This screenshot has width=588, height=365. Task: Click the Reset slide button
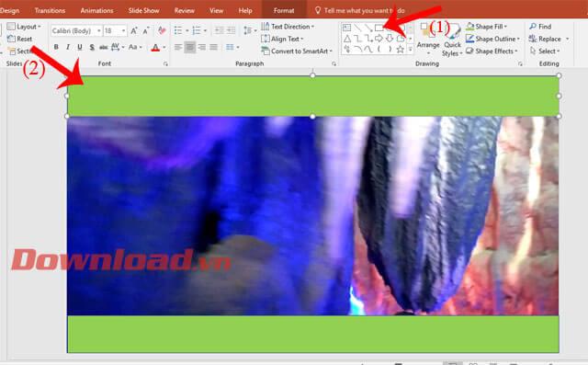pos(20,39)
